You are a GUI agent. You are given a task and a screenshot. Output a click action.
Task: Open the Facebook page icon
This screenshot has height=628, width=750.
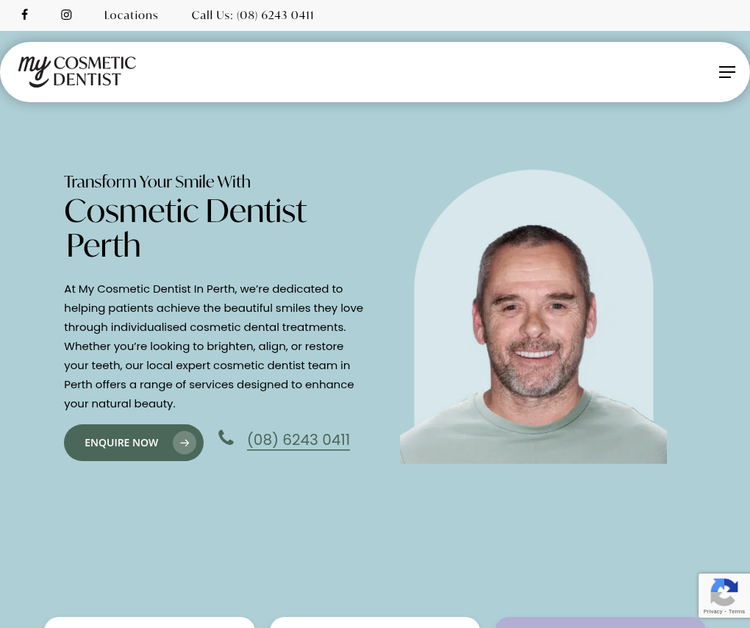(25, 15)
